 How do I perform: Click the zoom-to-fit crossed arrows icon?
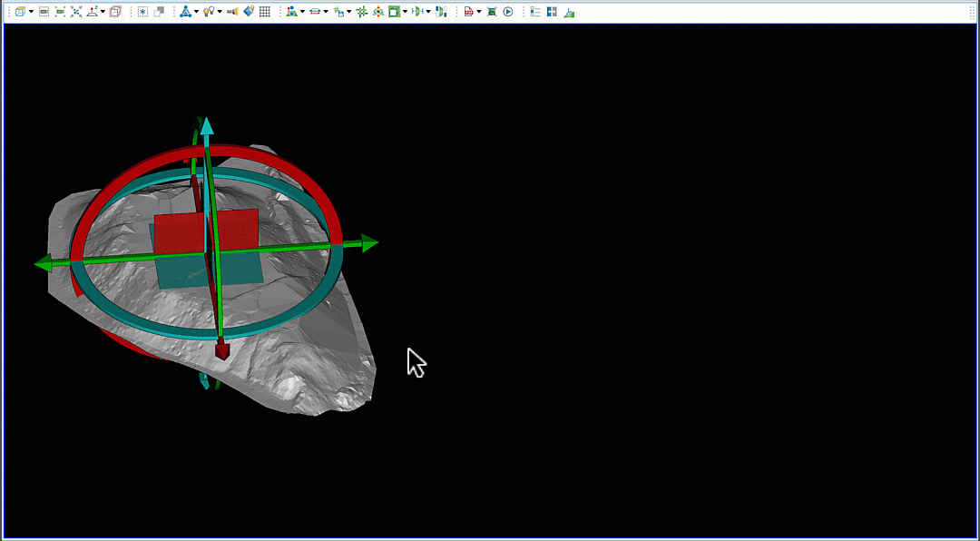click(75, 12)
